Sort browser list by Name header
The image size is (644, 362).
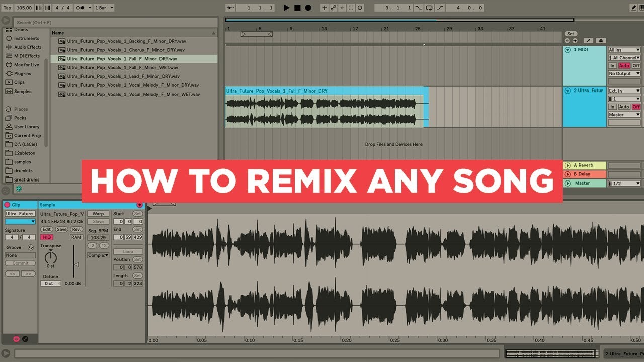pos(134,33)
